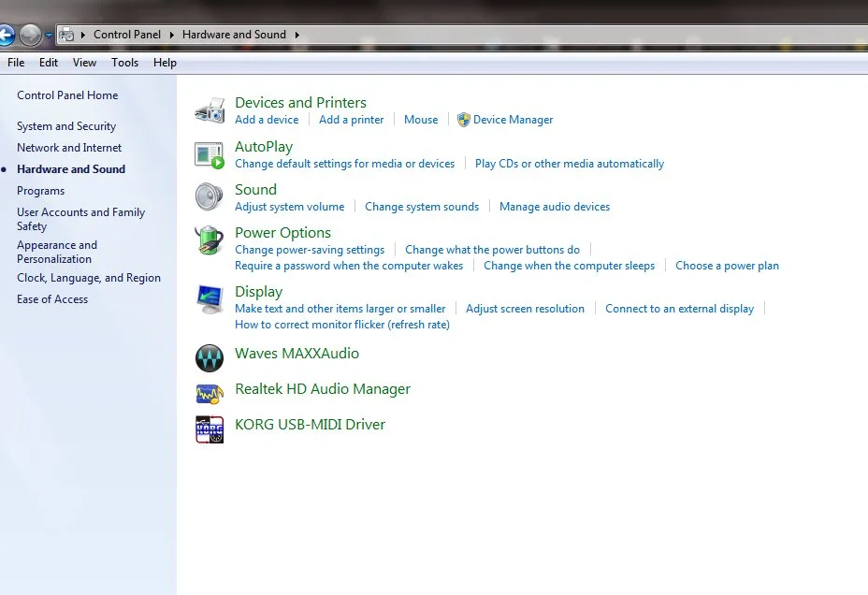Open the AutoPlay heading
868x595 pixels.
click(264, 147)
